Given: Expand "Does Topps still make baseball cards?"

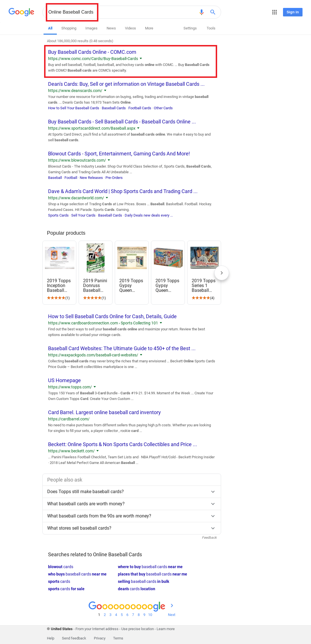Looking at the screenshot, I should pos(132,492).
